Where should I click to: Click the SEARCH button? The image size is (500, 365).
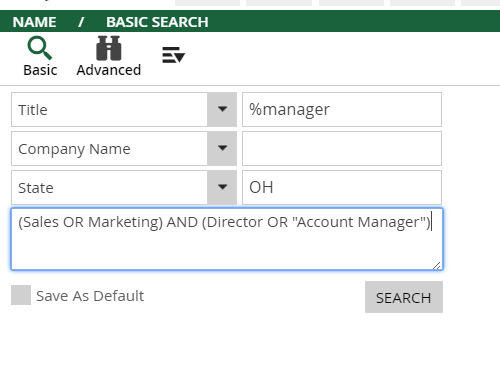pyautogui.click(x=404, y=297)
